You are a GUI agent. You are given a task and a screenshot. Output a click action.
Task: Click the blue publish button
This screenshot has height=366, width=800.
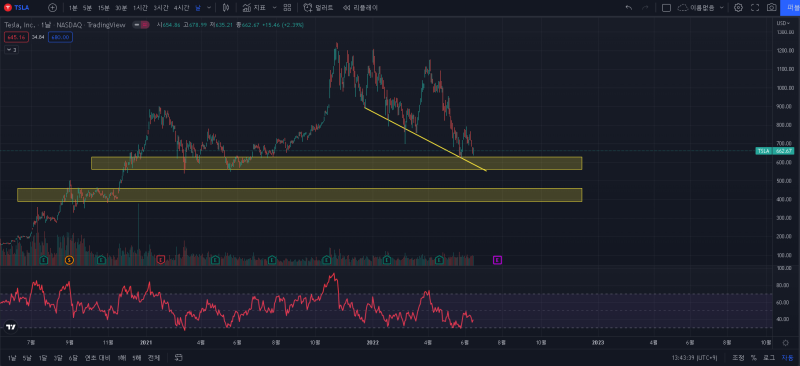[790, 8]
